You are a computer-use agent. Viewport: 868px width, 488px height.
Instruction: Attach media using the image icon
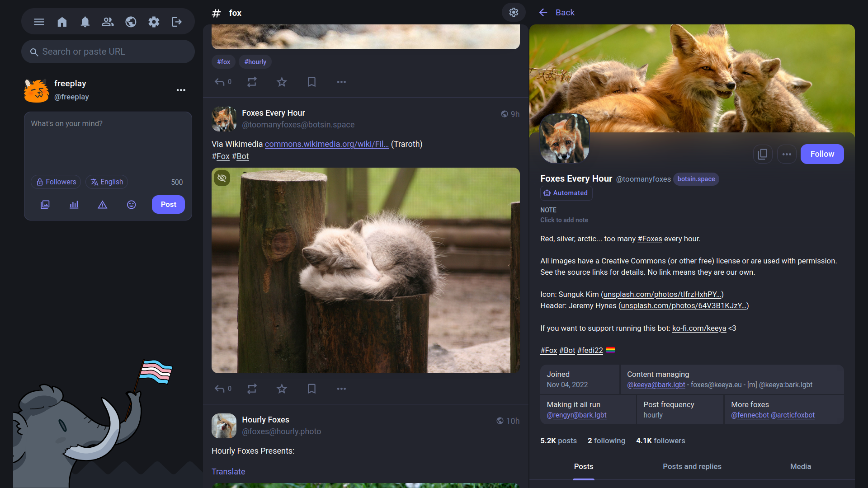[45, 205]
